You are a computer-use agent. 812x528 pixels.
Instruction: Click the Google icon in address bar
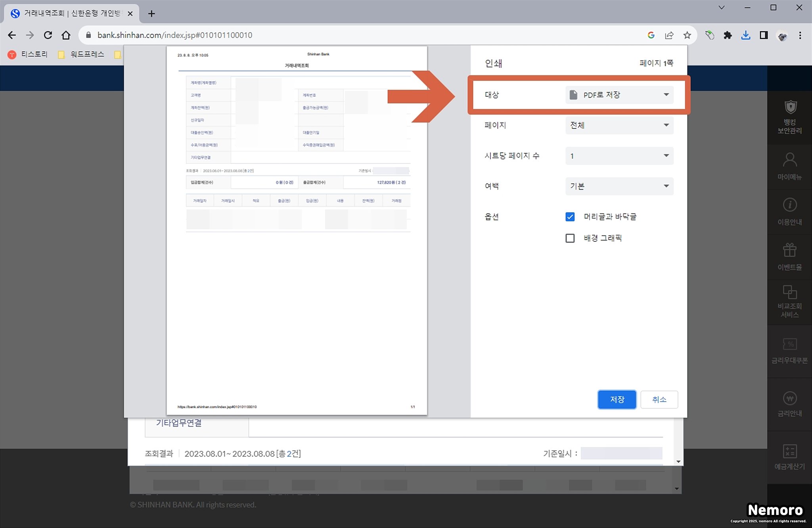651,35
